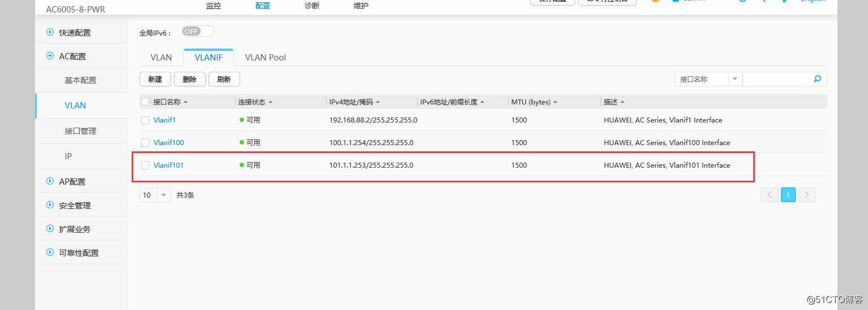Open the Vlanif100 interface link

pos(168,142)
